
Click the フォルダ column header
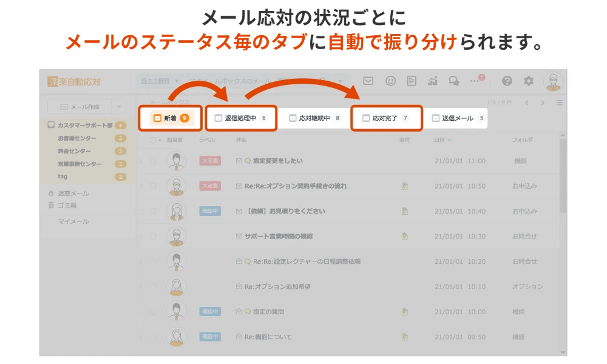(x=522, y=140)
